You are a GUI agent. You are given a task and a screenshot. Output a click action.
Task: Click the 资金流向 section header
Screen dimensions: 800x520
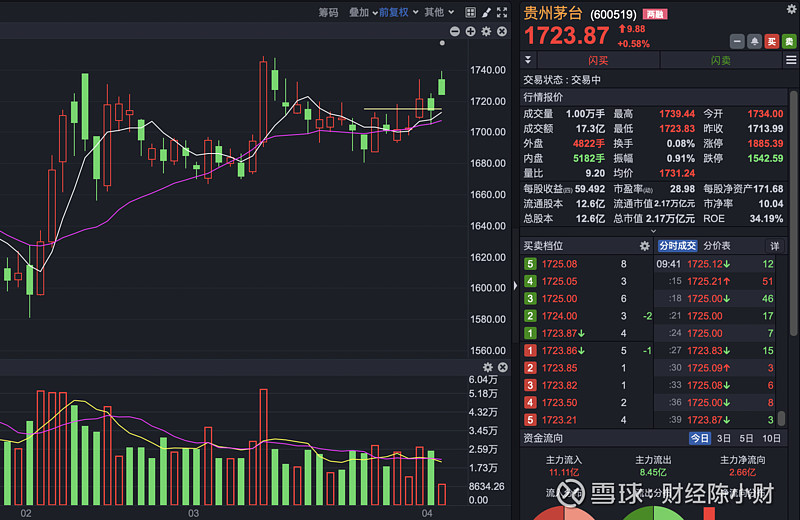click(x=543, y=438)
